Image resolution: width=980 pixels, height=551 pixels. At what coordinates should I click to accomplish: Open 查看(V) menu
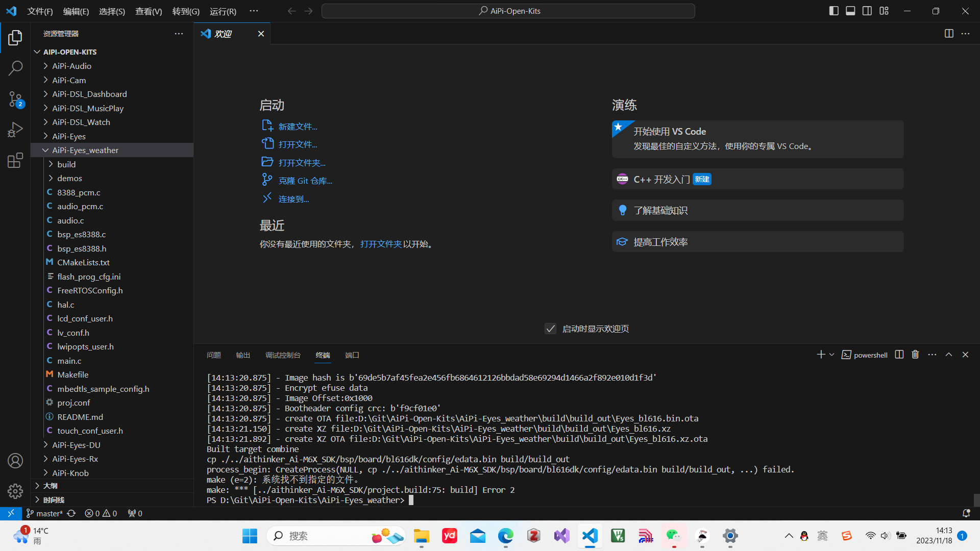pyautogui.click(x=149, y=11)
